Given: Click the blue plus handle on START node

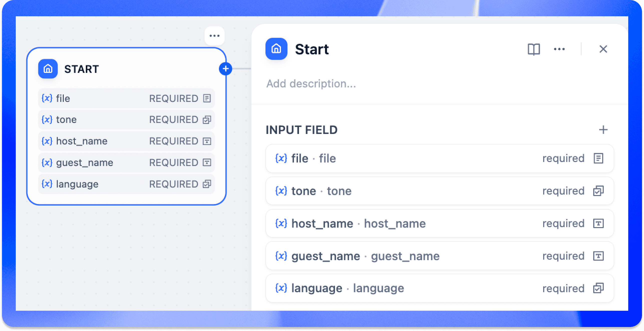Looking at the screenshot, I should tap(225, 69).
